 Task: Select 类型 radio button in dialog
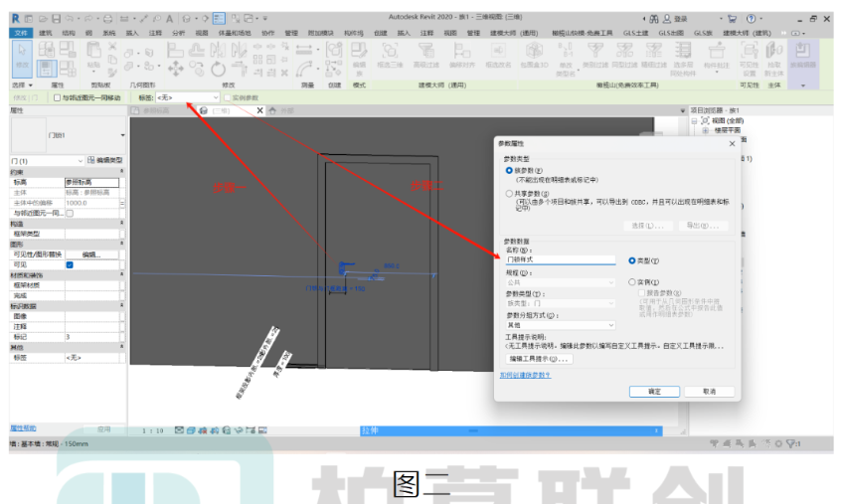(x=632, y=260)
